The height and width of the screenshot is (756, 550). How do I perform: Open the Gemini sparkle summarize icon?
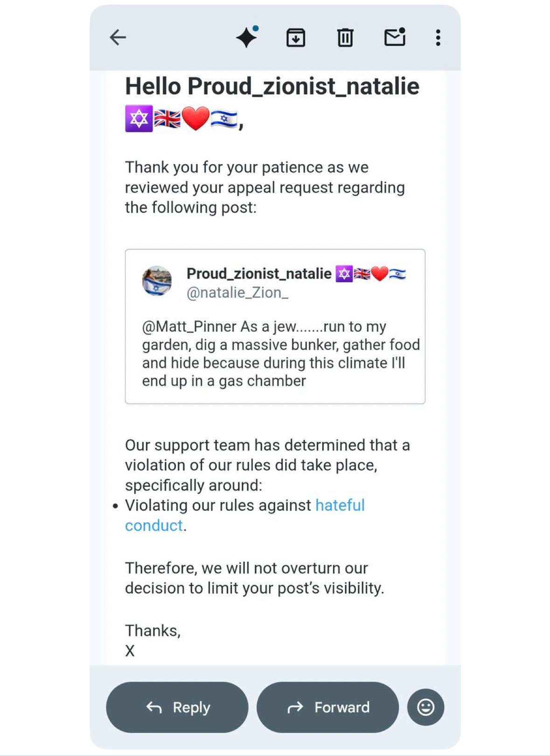pyautogui.click(x=247, y=37)
